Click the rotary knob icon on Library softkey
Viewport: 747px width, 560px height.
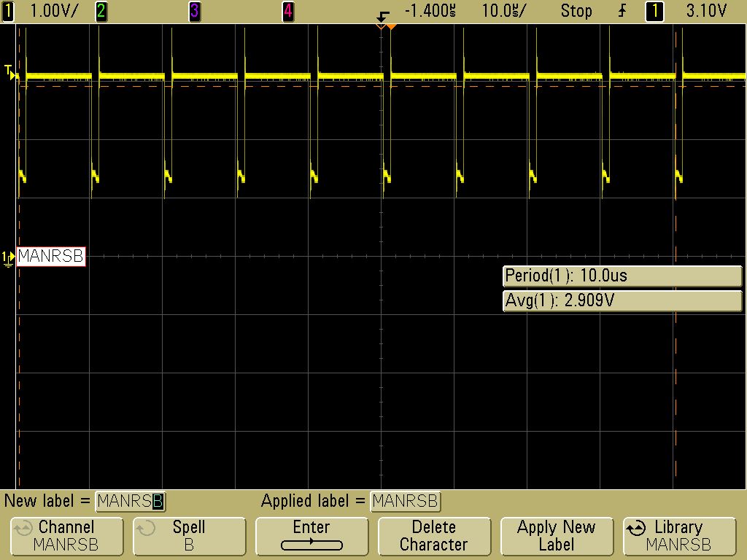coord(636,528)
